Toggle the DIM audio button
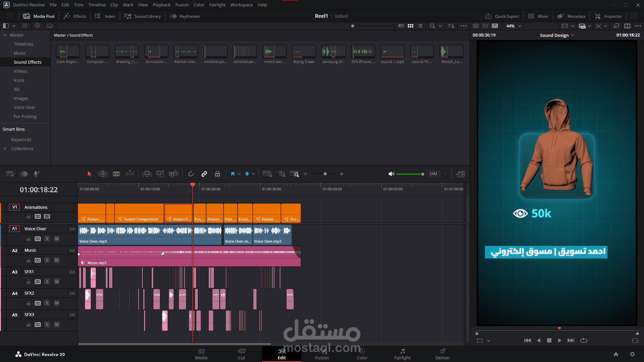Image resolution: width=644 pixels, height=362 pixels. pos(433,174)
